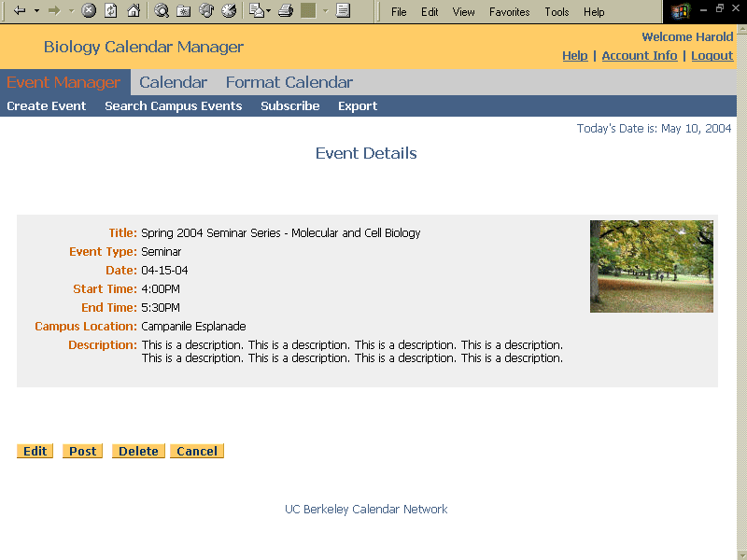Click the event type value Seminar
Screen dimensions: 747x560
pyautogui.click(x=161, y=251)
